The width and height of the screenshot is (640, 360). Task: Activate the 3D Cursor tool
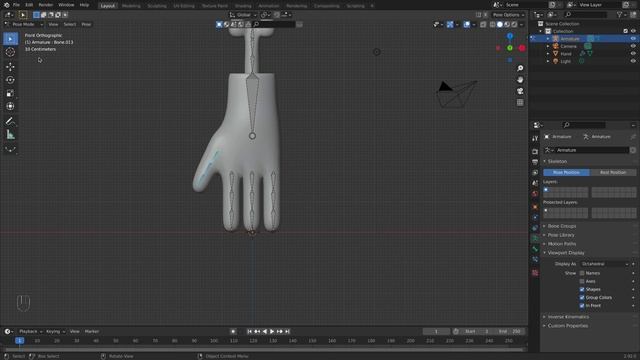tap(11, 52)
